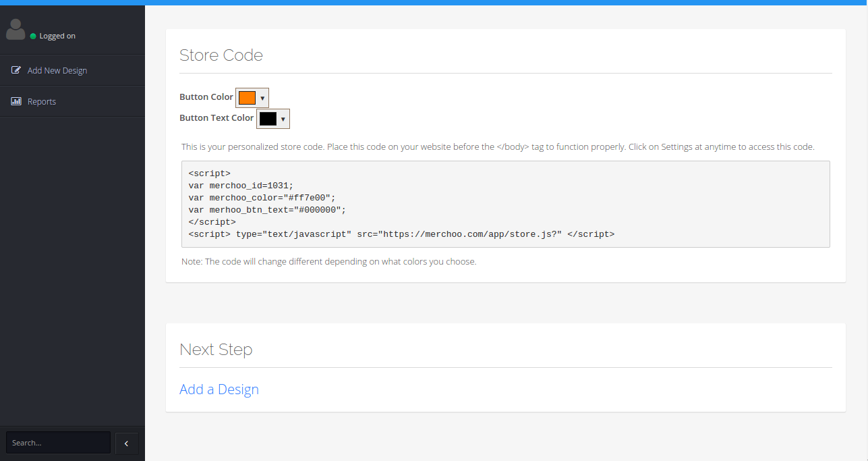This screenshot has height=461, width=868.
Task: Click the green online status dot
Action: (33, 36)
